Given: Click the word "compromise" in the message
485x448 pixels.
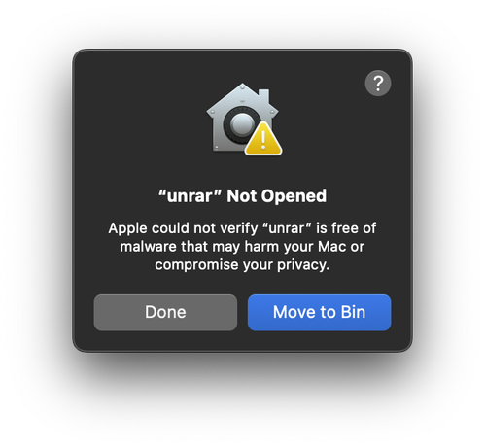Looking at the screenshot, I should [196, 265].
